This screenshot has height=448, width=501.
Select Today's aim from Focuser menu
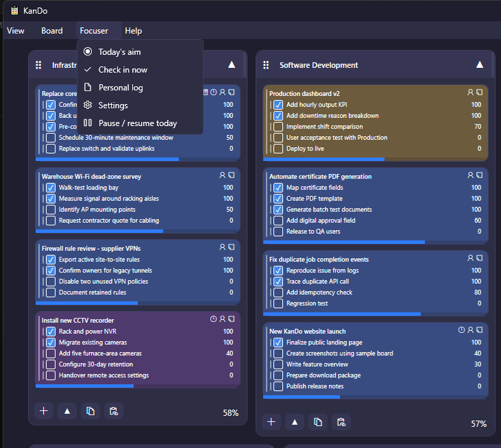coord(140,52)
